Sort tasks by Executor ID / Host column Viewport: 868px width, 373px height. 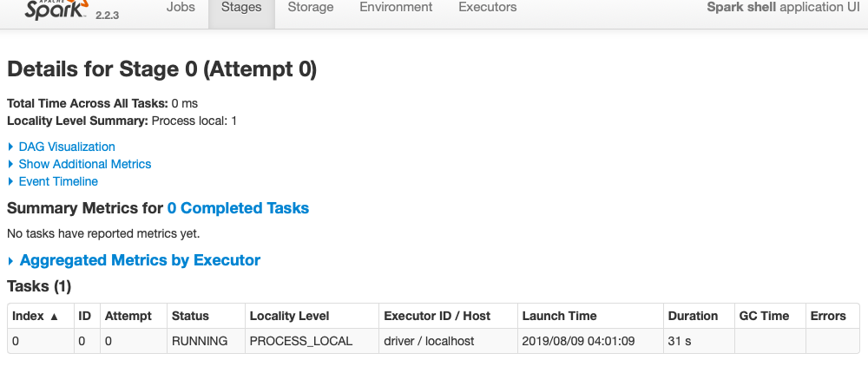pos(449,316)
